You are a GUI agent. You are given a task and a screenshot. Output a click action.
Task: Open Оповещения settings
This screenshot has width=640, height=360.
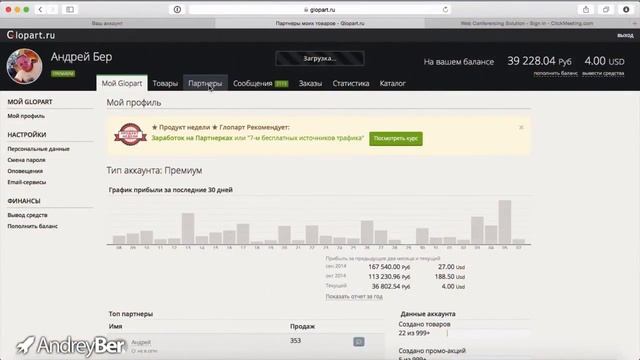(25, 171)
